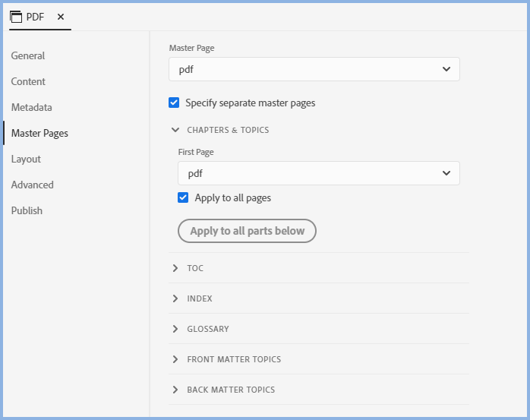Click the PDF preset window icon
530x420 pixels.
coord(16,17)
